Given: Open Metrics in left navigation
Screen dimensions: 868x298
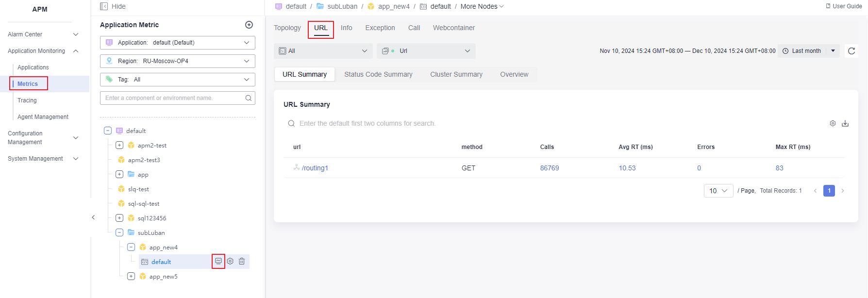Looking at the screenshot, I should click(28, 84).
